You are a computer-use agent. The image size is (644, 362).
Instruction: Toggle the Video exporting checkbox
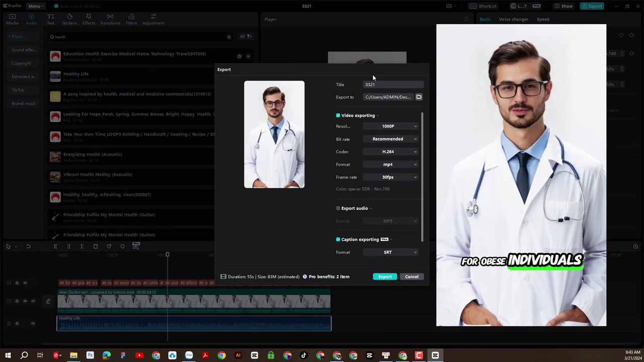coord(338,116)
